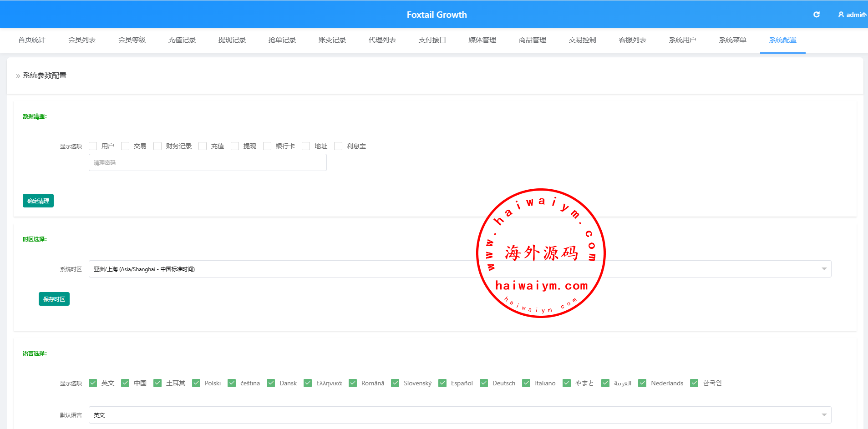Toggle the Español language checkbox
The width and height of the screenshot is (868, 429).
tap(442, 383)
